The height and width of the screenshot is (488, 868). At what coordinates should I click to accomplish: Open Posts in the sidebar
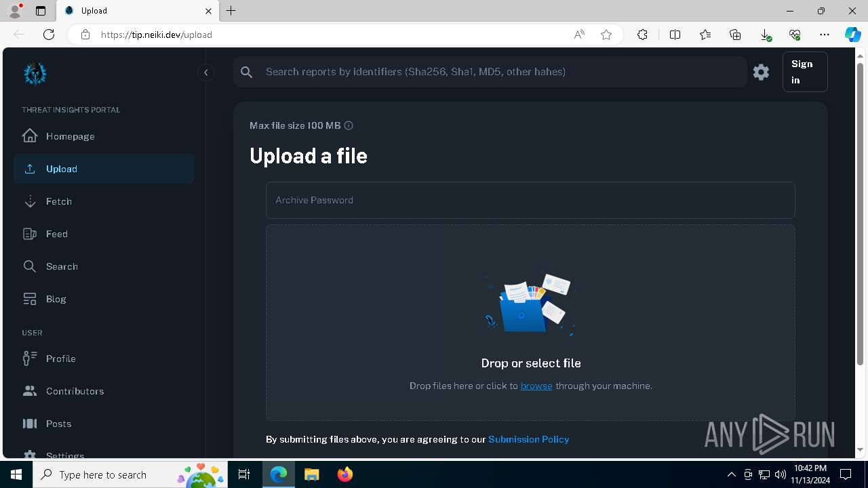104,424
